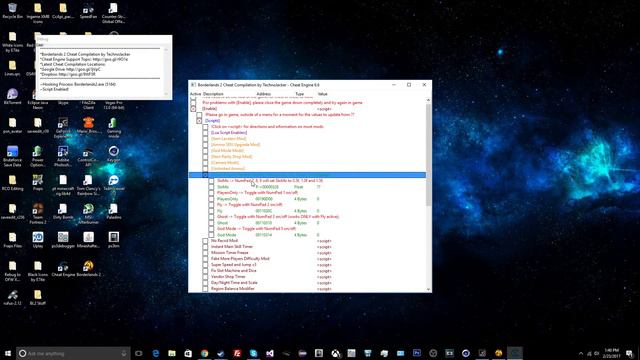Tick the checkbox of the Ghost 4 Bytes row

[x=211, y=223]
